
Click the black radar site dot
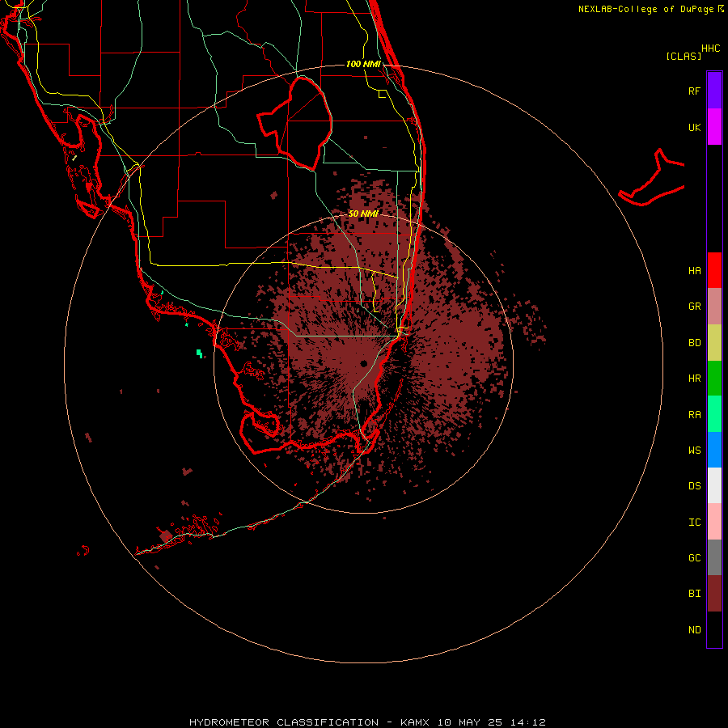[363, 363]
